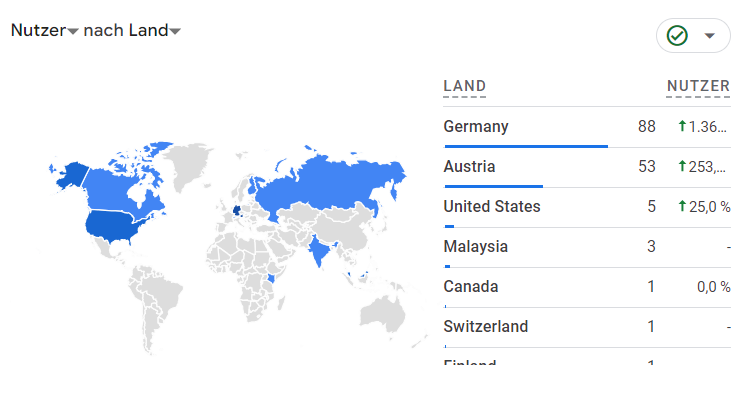This screenshot has width=751, height=413.
Task: Click the NUTZER column header
Action: coord(698,86)
